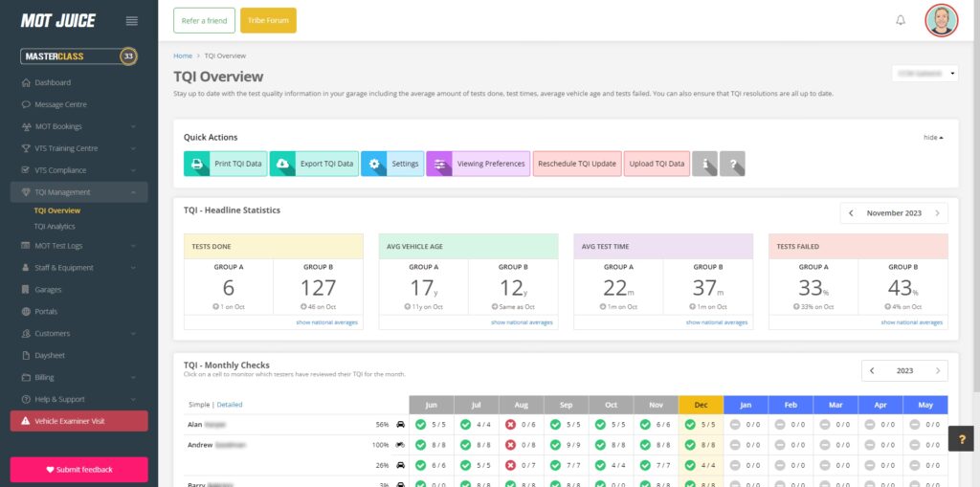Show national averages under Tests Done
The width and height of the screenshot is (980, 487).
327,322
